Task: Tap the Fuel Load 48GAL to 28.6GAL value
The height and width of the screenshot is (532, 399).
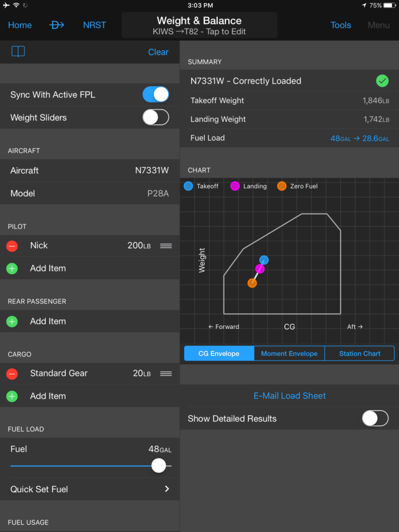Action: [x=360, y=138]
